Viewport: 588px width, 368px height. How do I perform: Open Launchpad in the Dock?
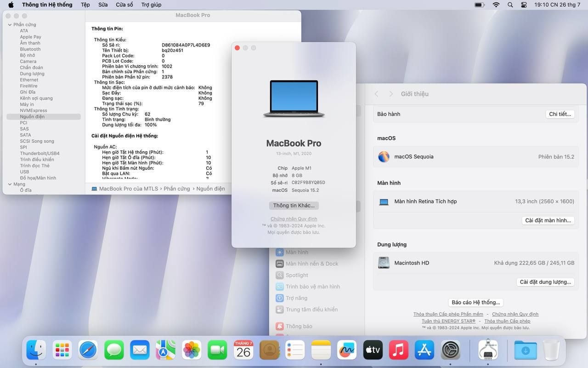[62, 351]
